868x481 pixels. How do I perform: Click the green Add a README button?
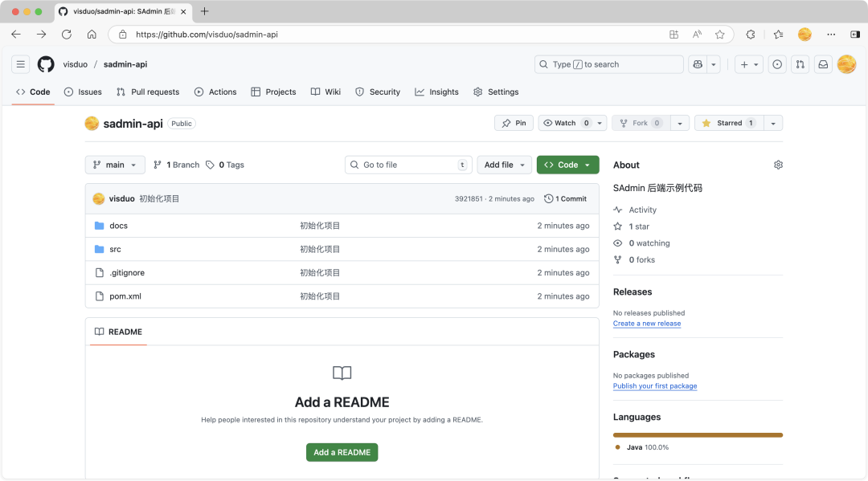click(x=342, y=452)
